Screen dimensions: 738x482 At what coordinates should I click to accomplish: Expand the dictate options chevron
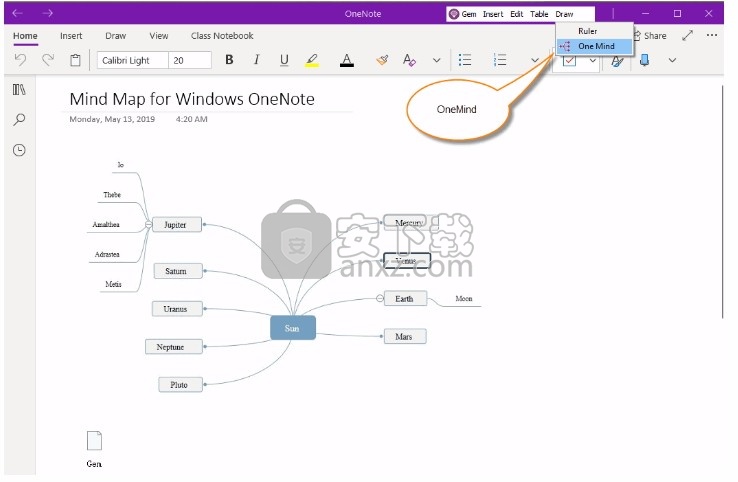672,60
